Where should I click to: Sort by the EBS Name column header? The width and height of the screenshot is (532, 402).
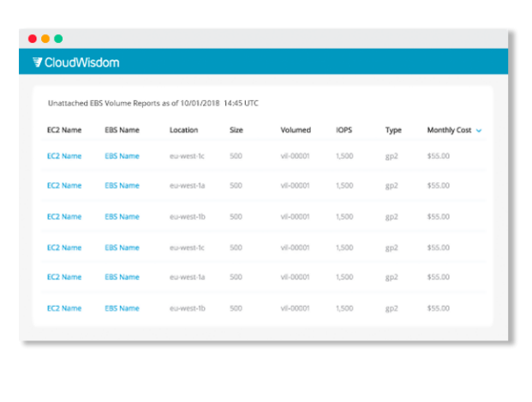(x=122, y=130)
